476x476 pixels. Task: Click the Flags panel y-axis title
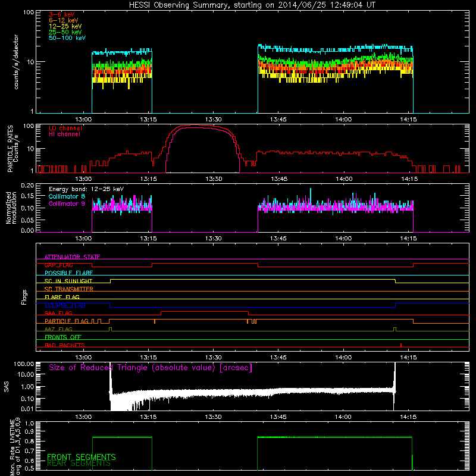pos(24,297)
